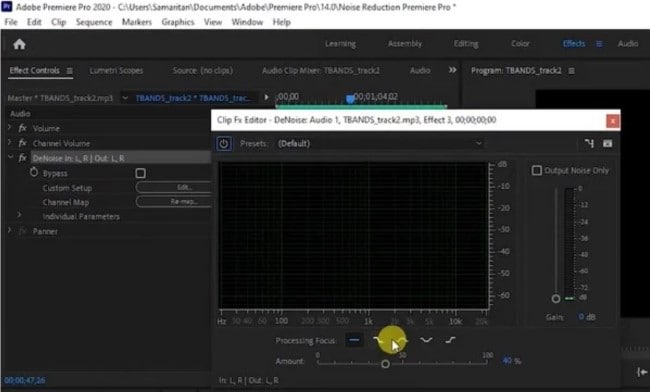The height and width of the screenshot is (392, 650).
Task: Select the lower frequencies processing focus icon
Action: pyautogui.click(x=378, y=340)
